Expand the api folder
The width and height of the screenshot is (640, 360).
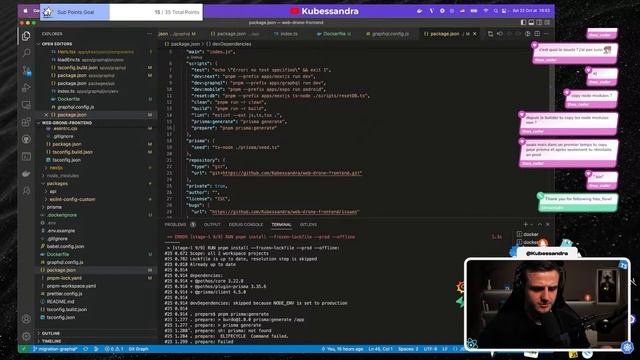click(53, 191)
